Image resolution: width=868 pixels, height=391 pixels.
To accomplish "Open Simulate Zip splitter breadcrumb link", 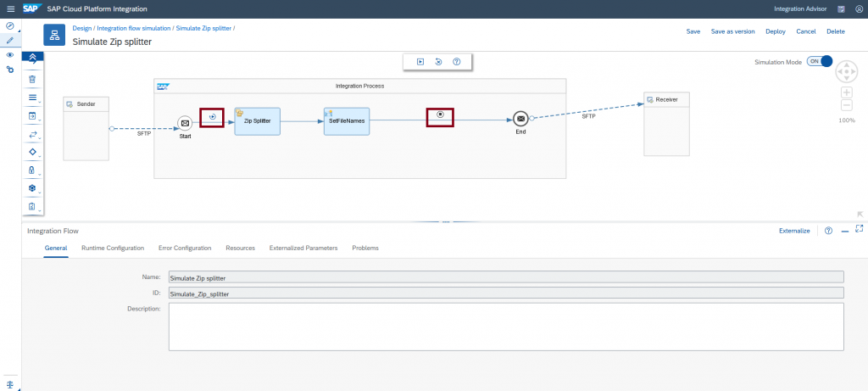I will [x=203, y=28].
